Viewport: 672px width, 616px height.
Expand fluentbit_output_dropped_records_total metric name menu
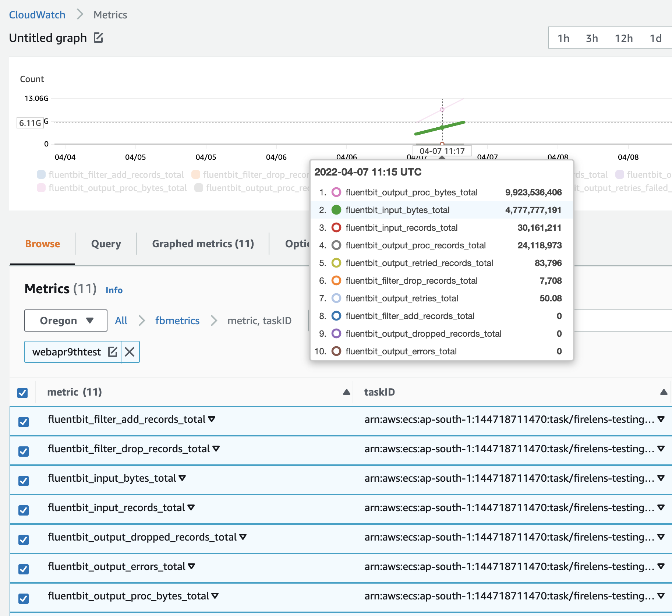tap(243, 537)
